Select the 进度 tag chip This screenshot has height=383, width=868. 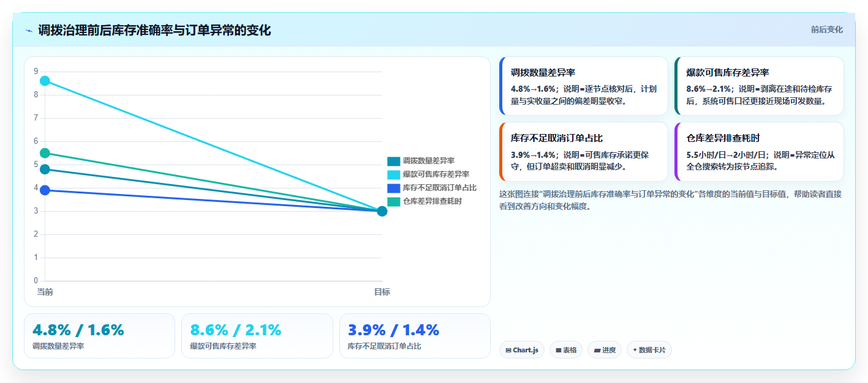604,350
